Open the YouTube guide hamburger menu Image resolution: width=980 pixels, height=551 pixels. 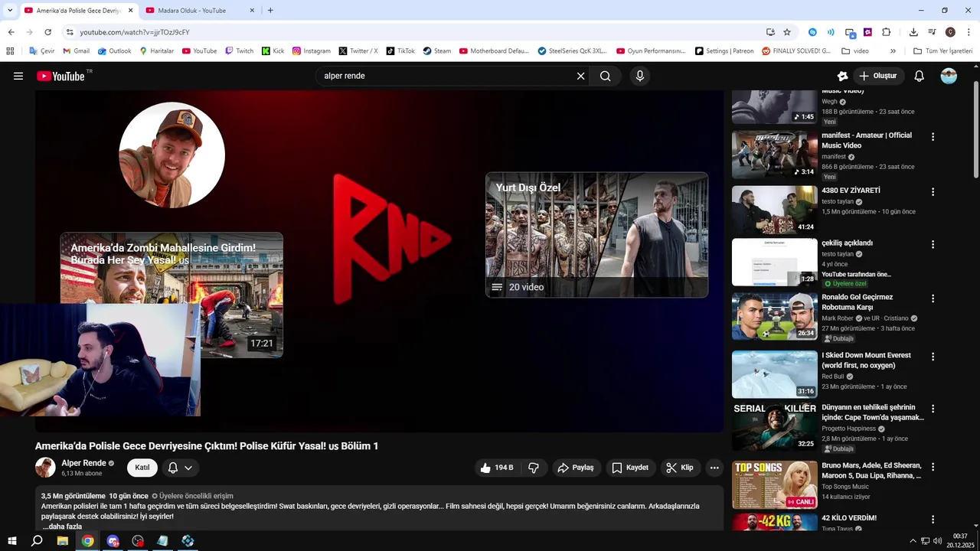coord(18,76)
